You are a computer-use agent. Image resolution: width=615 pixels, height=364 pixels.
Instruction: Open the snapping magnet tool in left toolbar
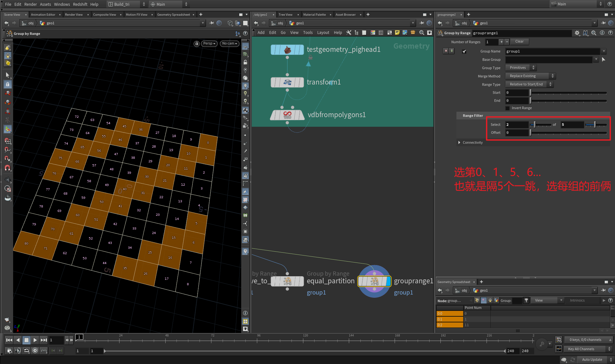pos(8,168)
